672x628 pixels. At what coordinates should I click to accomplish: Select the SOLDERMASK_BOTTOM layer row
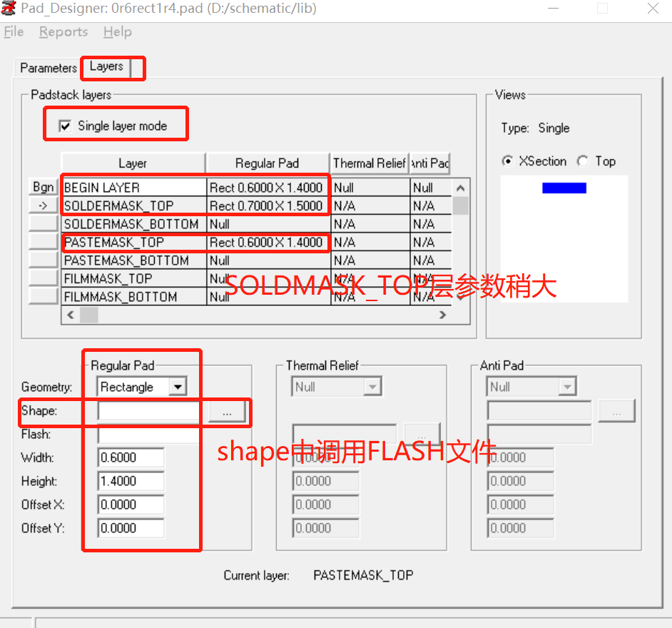tap(256, 224)
